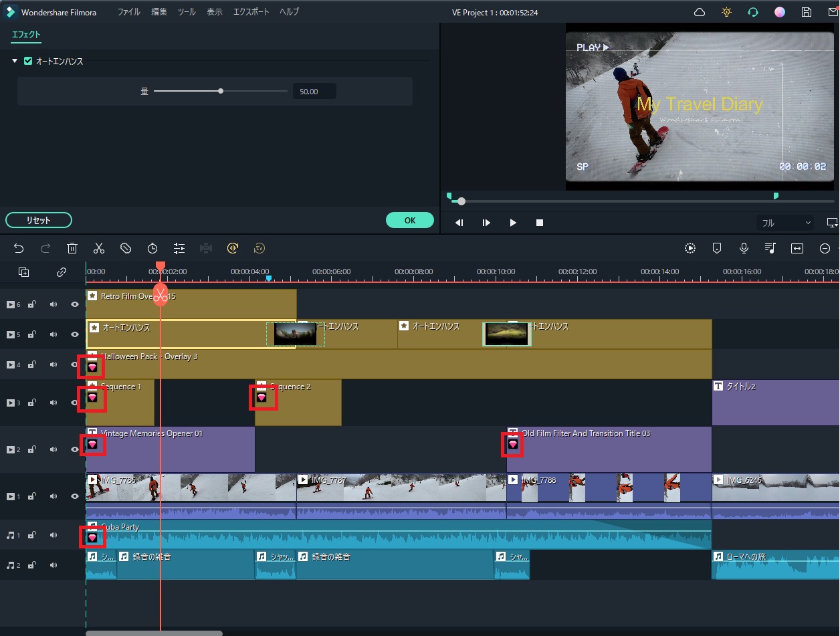Add a Marker on the timeline
This screenshot has height=636, width=840.
pos(717,247)
